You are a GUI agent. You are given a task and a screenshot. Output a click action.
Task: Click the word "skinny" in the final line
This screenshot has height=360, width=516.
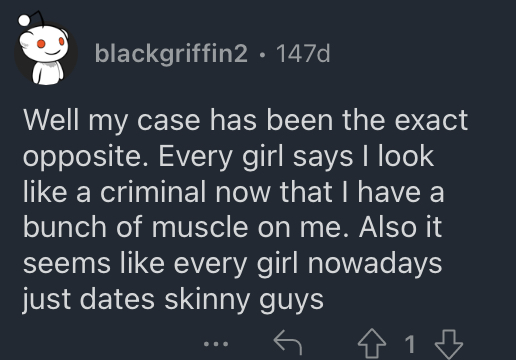pos(207,299)
